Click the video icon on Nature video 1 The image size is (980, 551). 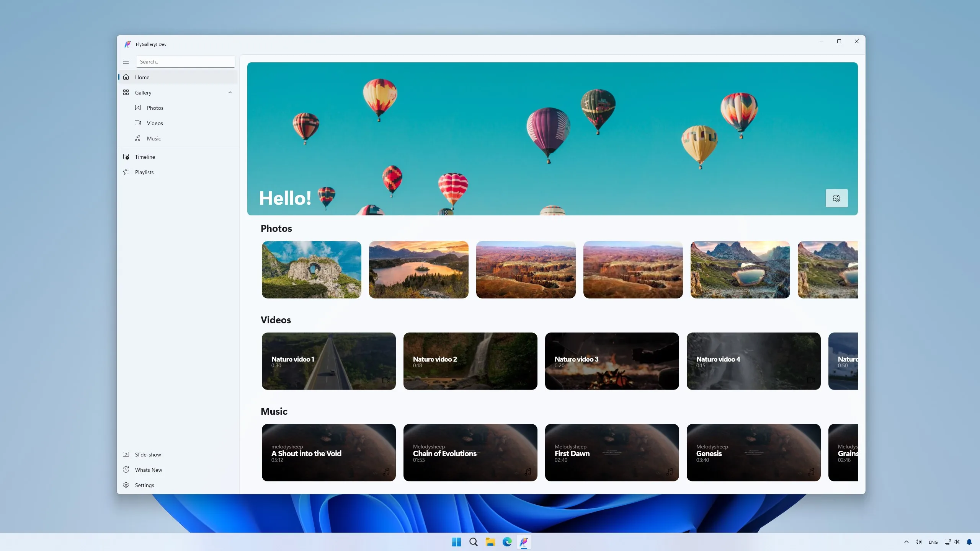(386, 380)
